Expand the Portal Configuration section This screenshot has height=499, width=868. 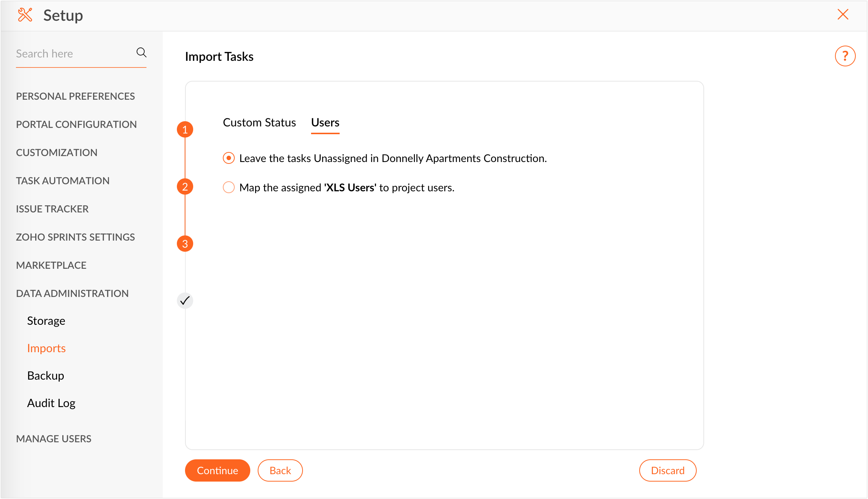(x=76, y=125)
